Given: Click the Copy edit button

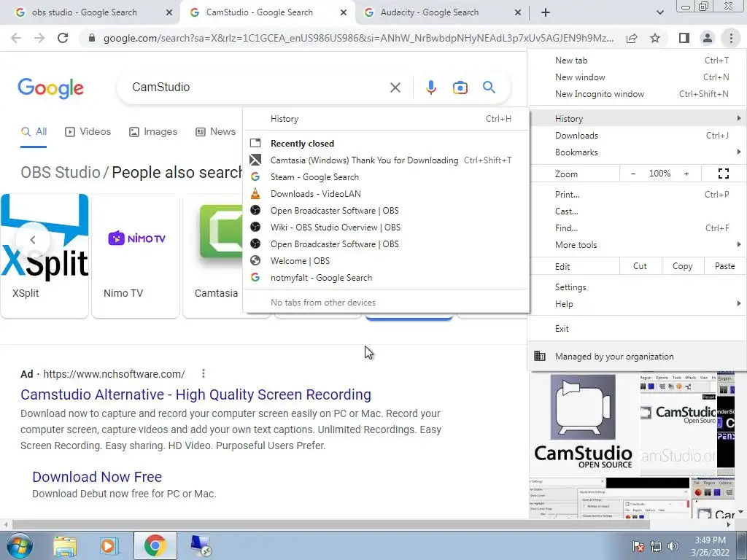Looking at the screenshot, I should (x=683, y=266).
